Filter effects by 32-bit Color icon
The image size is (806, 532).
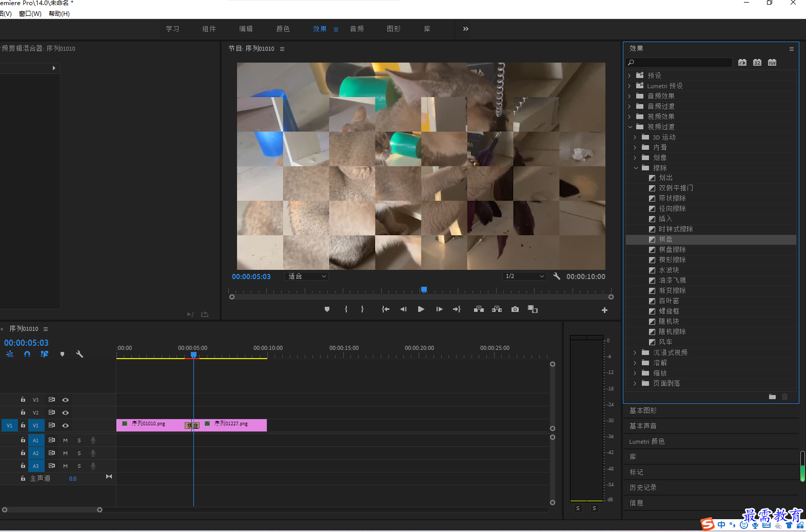click(x=757, y=63)
